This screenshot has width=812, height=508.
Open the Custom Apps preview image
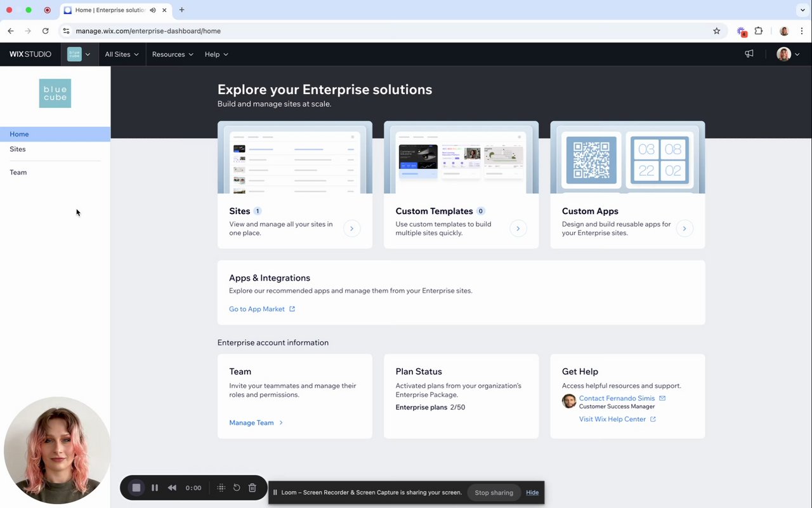pos(627,157)
